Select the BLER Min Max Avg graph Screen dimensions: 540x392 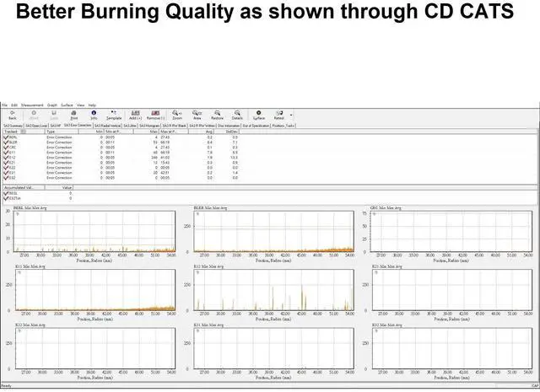[273, 231]
